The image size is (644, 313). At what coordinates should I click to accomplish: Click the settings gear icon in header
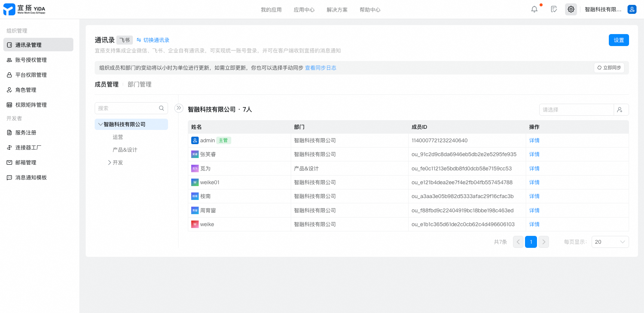click(x=571, y=9)
